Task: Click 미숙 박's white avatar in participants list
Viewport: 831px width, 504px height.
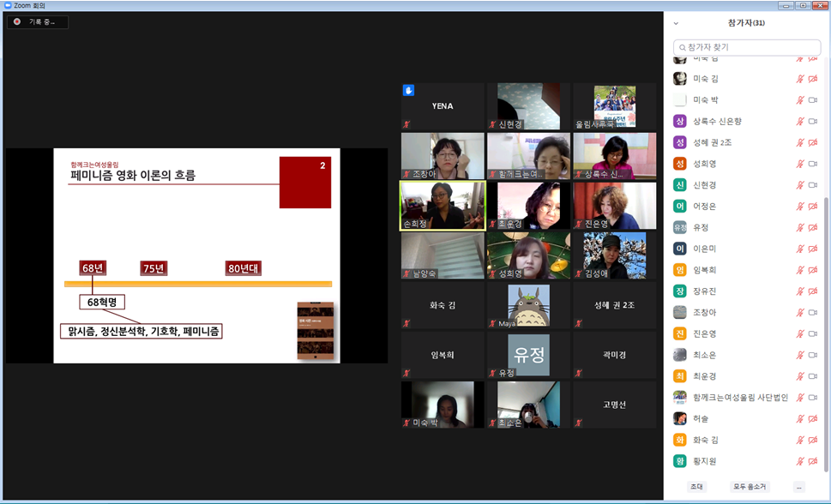Action: [680, 99]
